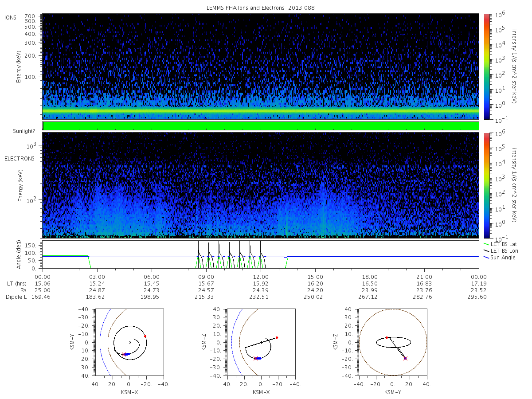532x399 pixels.
Task: Click the red dot in KSM-Y/KSM-Z plot
Action: (387, 337)
